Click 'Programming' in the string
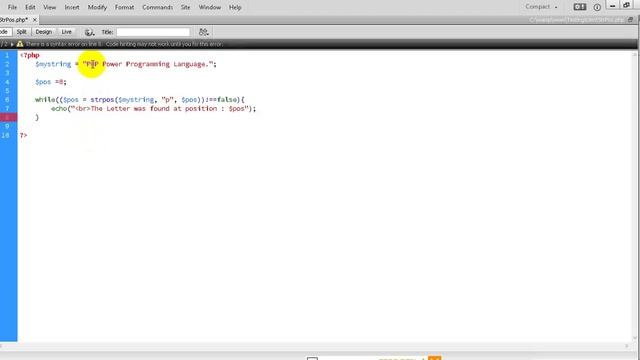 point(147,64)
